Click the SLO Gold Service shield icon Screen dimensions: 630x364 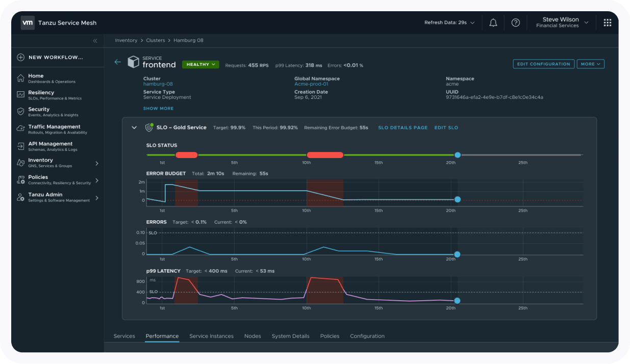pyautogui.click(x=149, y=127)
